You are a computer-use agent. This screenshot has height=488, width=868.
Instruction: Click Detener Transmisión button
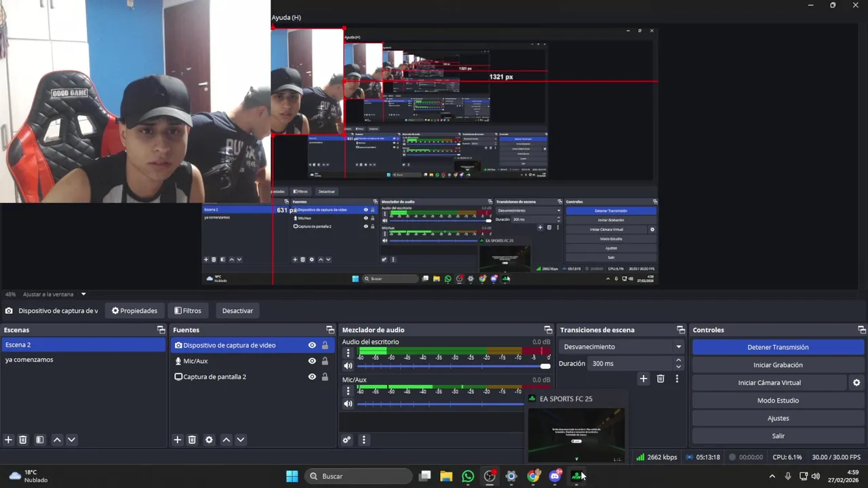coord(778,347)
